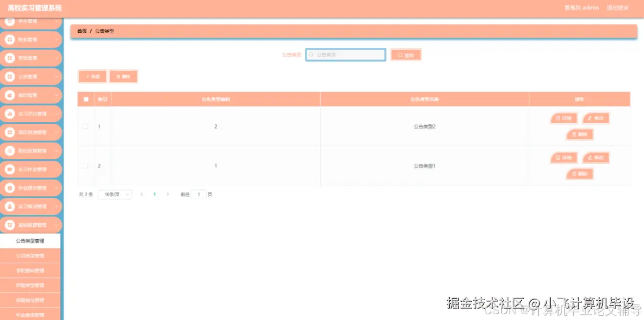The image size is (644, 320).
Task: Open 详情 for row 公告类型1
Action: (564, 157)
